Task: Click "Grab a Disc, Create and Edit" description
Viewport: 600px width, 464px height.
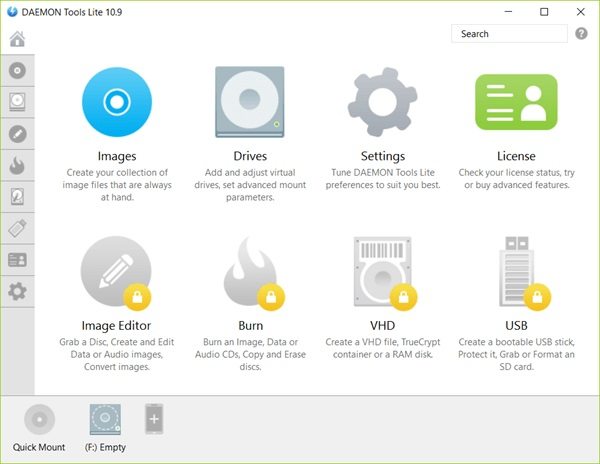Action: [x=116, y=354]
